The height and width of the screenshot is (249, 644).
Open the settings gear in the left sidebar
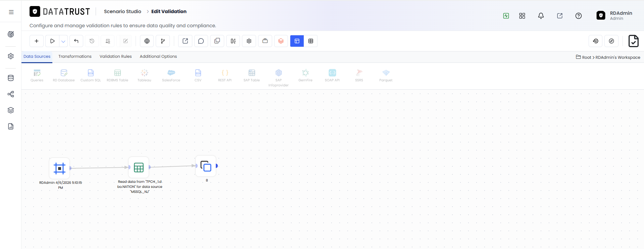pos(11,56)
